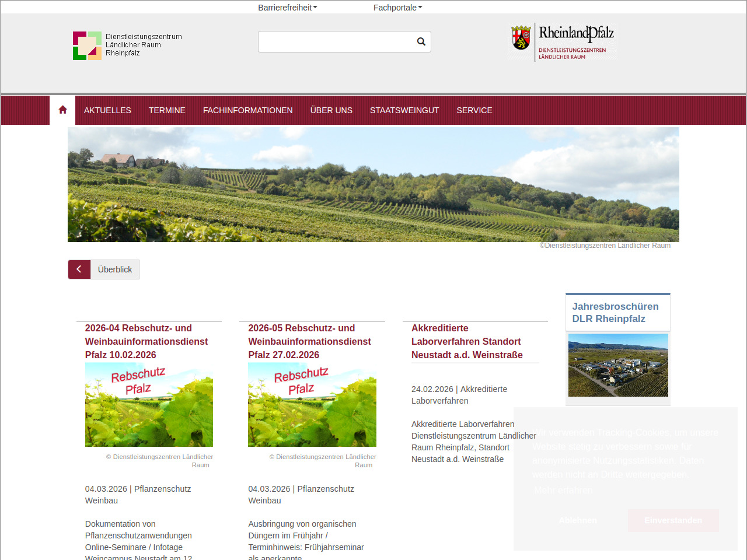Open Akkreditierte Laborverfahren Standort Neustadt article
The width and height of the screenshot is (747, 560).
(466, 341)
